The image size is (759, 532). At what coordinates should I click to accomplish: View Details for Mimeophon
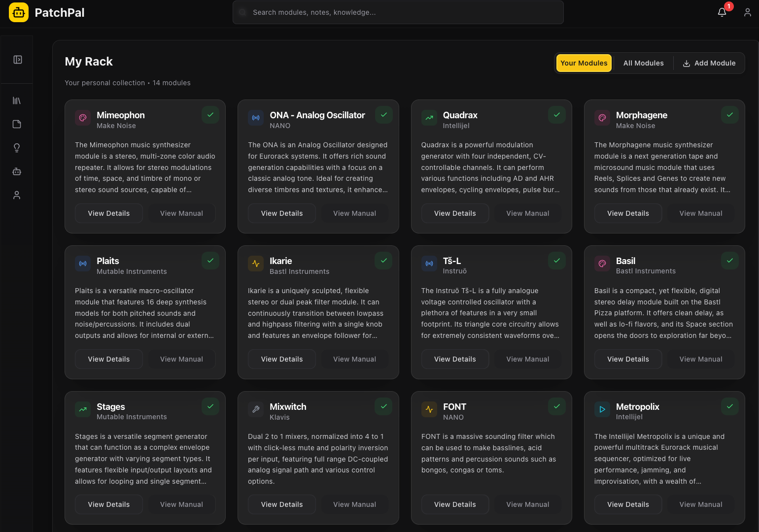coord(109,213)
